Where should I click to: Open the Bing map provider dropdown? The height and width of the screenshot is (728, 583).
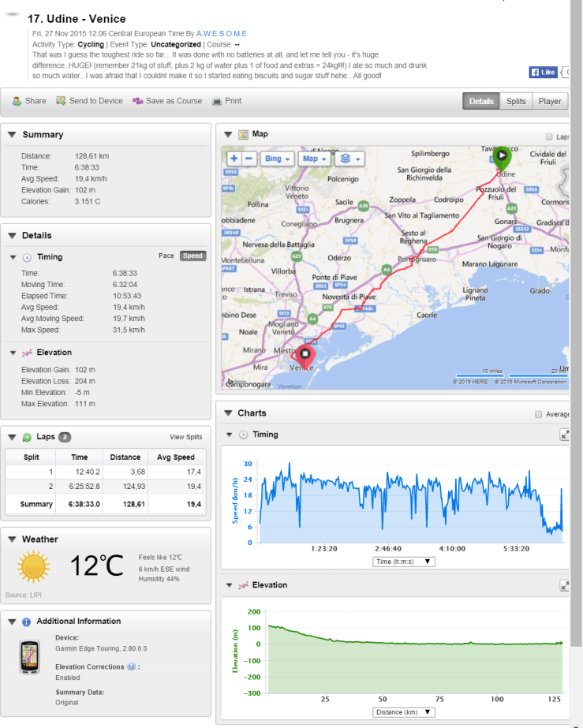(276, 159)
